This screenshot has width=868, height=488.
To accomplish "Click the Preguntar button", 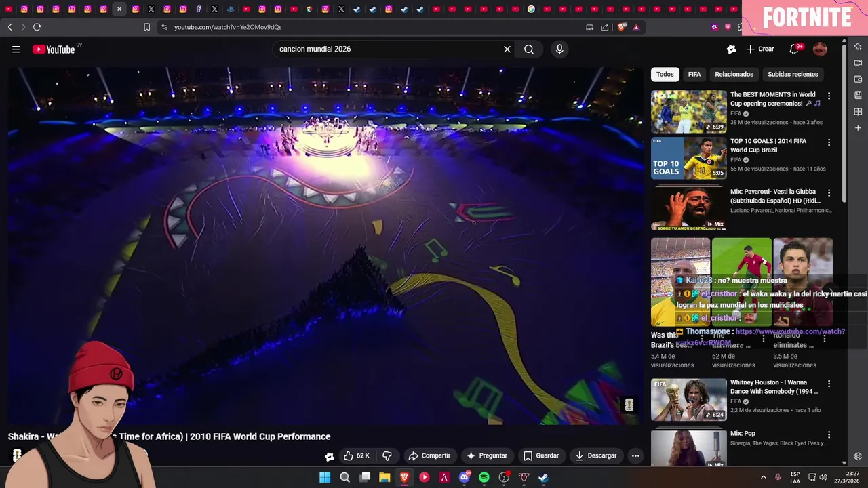I will point(487,456).
